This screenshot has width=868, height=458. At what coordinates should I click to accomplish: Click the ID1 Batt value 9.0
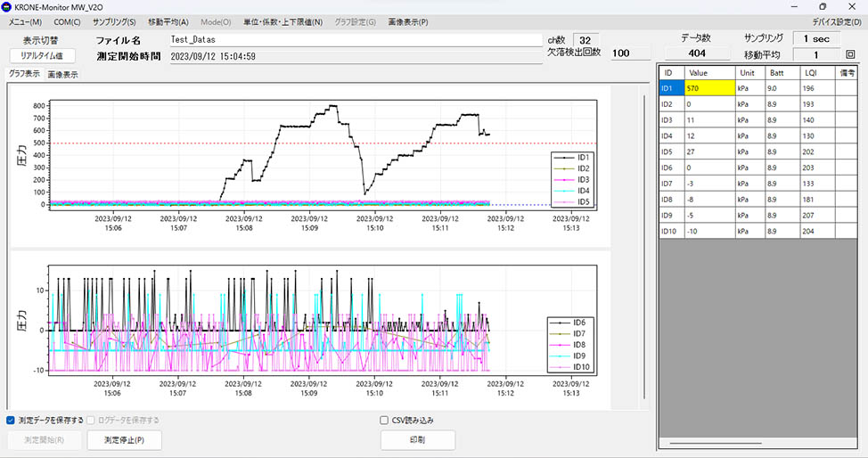tap(782, 88)
